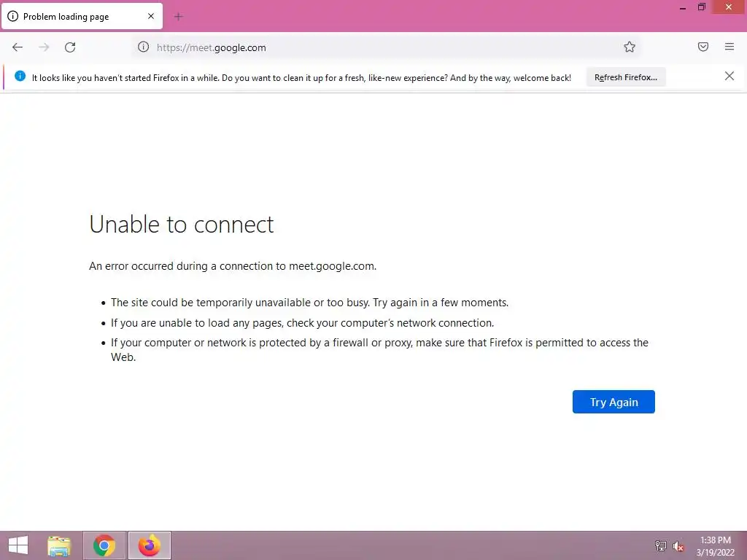Open the network status tray icon
The image size is (747, 560).
pos(660,545)
